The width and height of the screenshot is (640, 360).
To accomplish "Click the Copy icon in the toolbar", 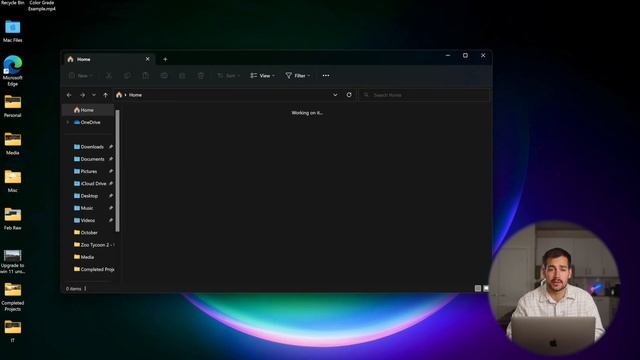I will [127, 76].
